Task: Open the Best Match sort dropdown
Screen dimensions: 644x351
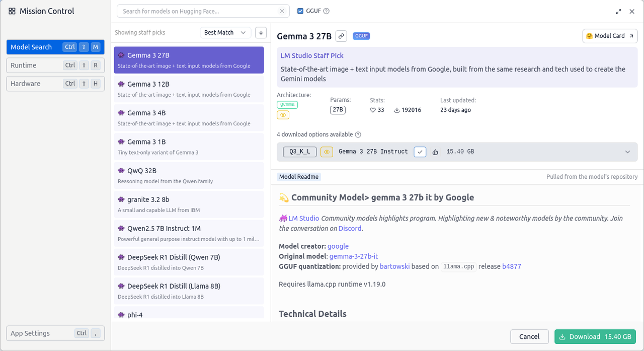Action: tap(225, 32)
